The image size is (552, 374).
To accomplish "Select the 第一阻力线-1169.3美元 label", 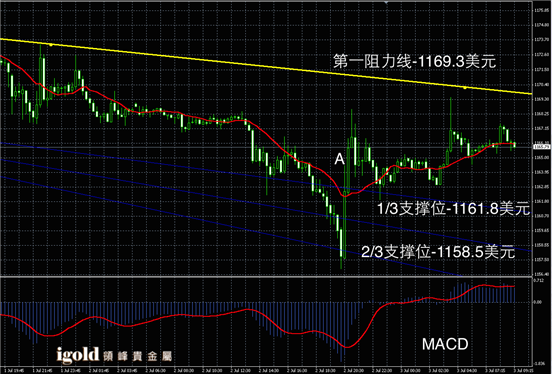I will (x=415, y=61).
